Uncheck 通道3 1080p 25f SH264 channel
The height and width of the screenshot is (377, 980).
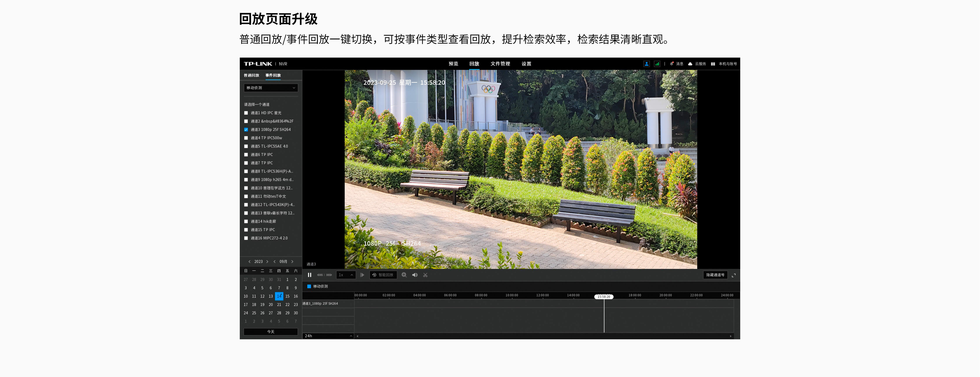click(x=246, y=129)
